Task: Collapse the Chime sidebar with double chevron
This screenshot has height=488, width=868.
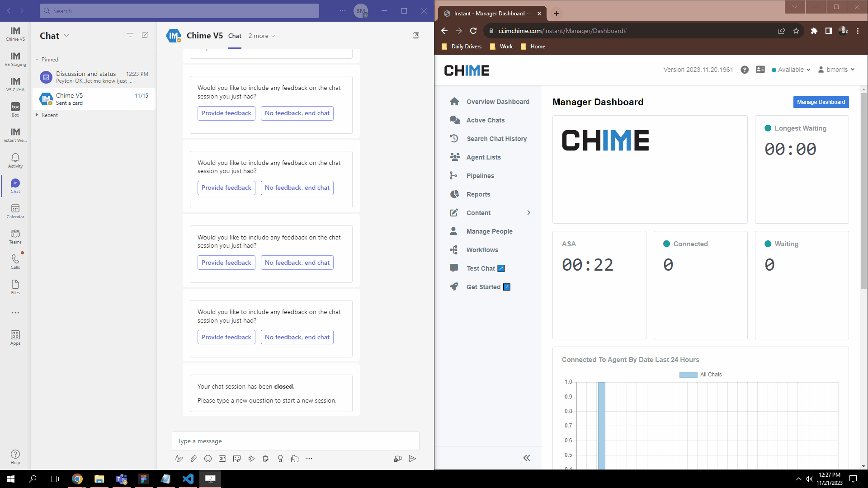Action: (527, 458)
